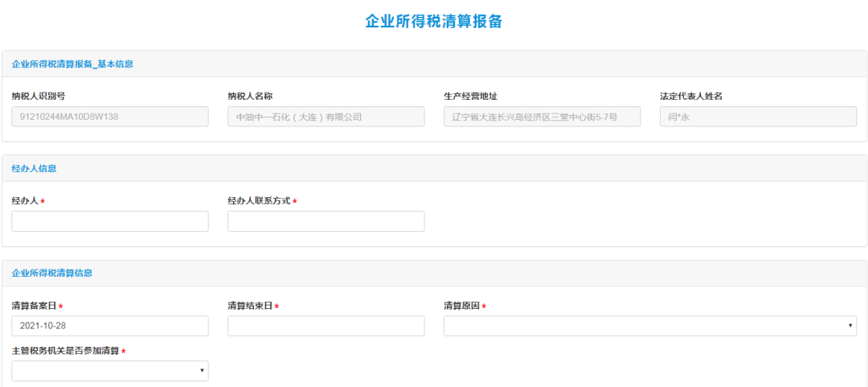This screenshot has width=868, height=387.
Task: Click the 生产经营地址 field
Action: click(542, 117)
